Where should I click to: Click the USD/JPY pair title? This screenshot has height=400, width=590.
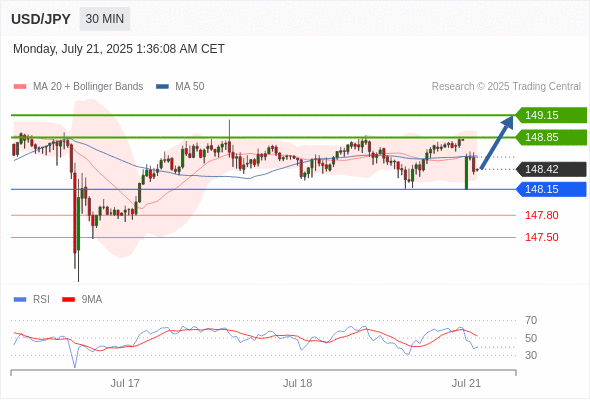point(41,19)
